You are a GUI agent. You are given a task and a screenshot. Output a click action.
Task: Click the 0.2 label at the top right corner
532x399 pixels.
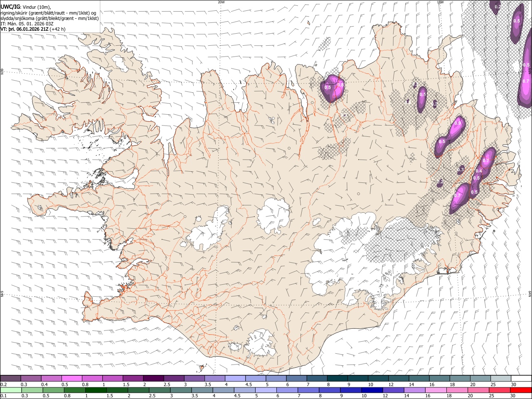click(x=498, y=7)
